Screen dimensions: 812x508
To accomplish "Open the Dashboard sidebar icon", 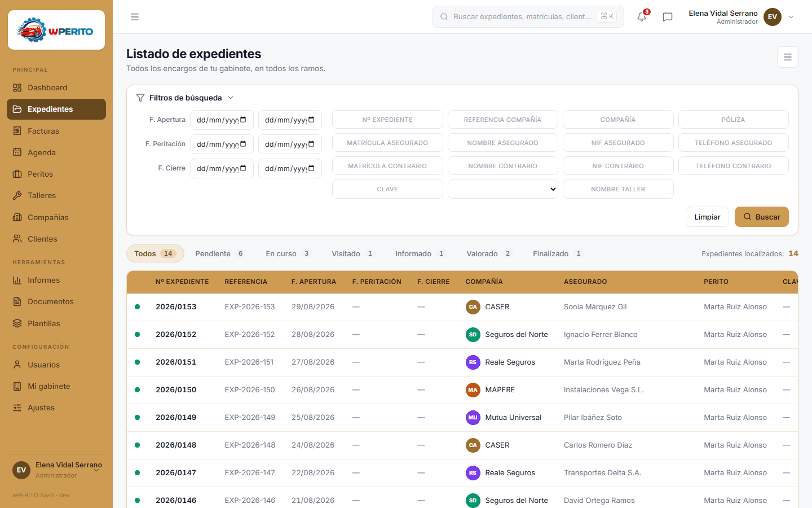I will [x=17, y=87].
